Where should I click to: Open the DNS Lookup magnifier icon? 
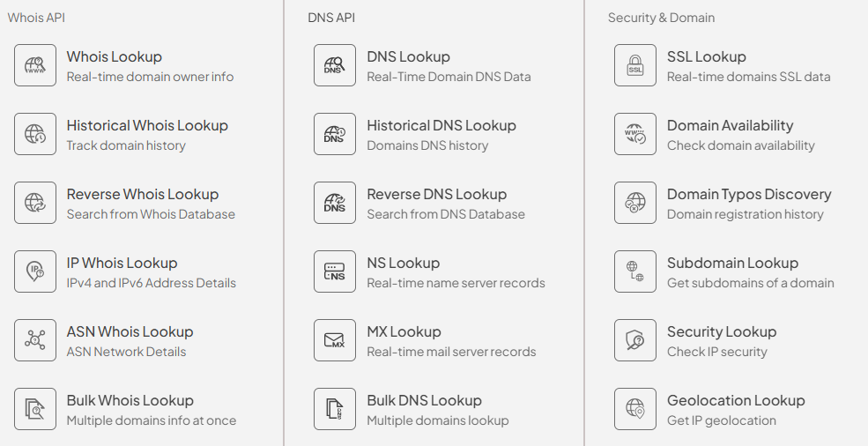click(x=335, y=65)
